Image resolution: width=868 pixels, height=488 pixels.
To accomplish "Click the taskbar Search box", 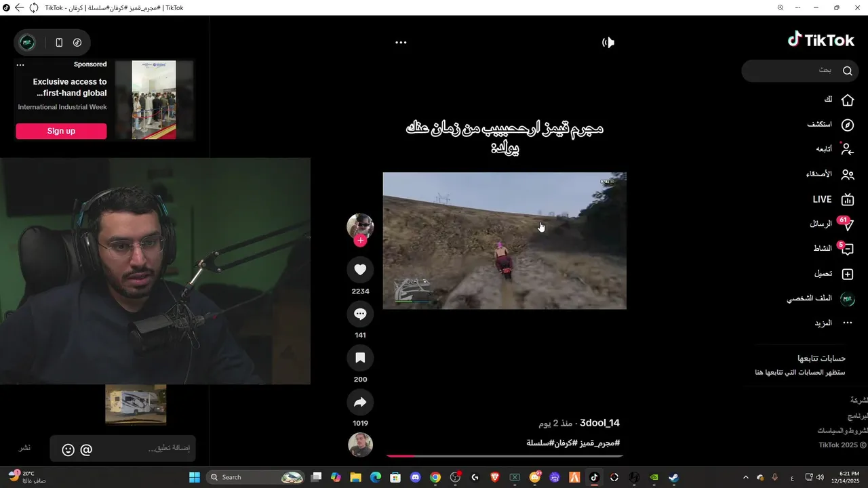I will tap(255, 477).
